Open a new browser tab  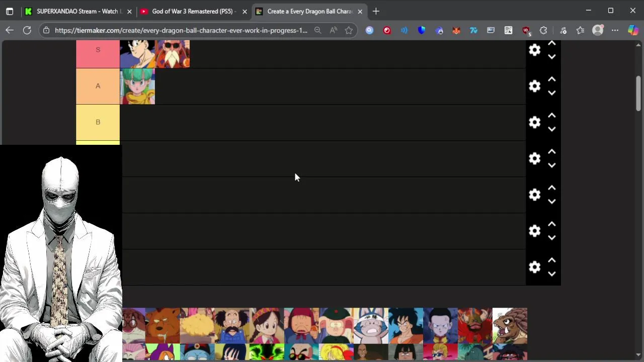coord(376,11)
